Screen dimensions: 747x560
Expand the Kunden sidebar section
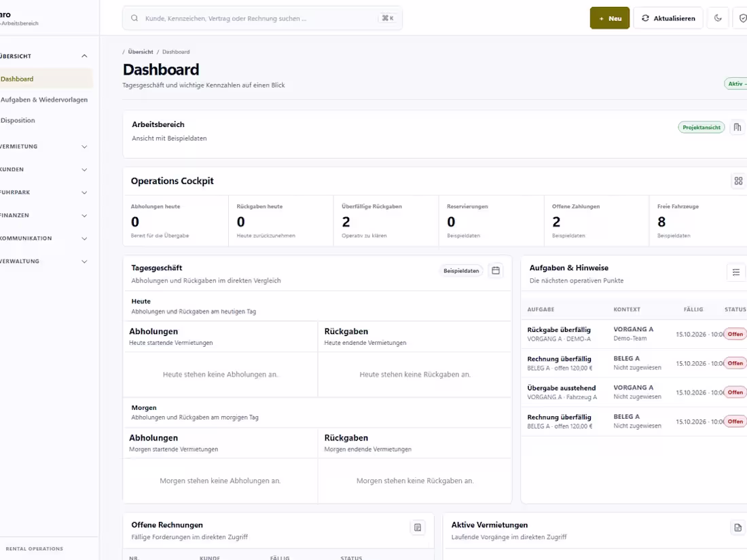pos(44,170)
